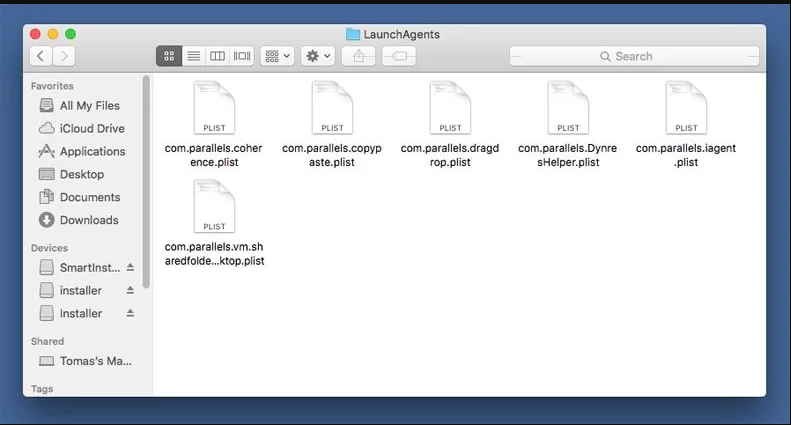Open iCloud Drive in sidebar
The image size is (791, 425).
coord(82,128)
